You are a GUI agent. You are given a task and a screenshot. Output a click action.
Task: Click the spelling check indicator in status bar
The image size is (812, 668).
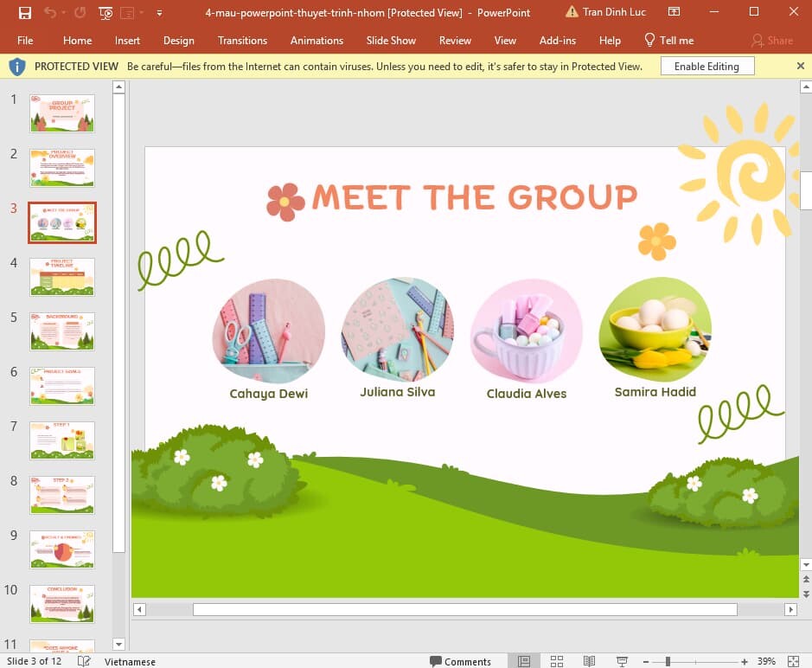pyautogui.click(x=82, y=660)
